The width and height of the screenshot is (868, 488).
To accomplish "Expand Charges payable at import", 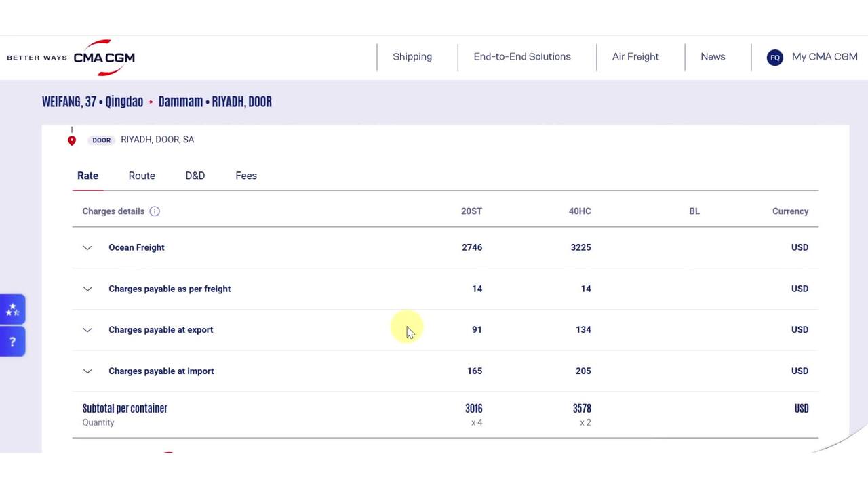I will pyautogui.click(x=87, y=371).
